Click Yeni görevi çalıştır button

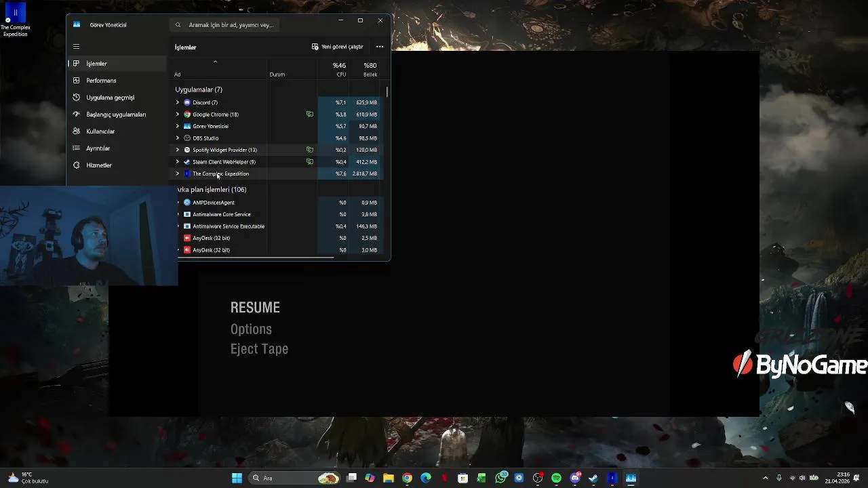[338, 47]
